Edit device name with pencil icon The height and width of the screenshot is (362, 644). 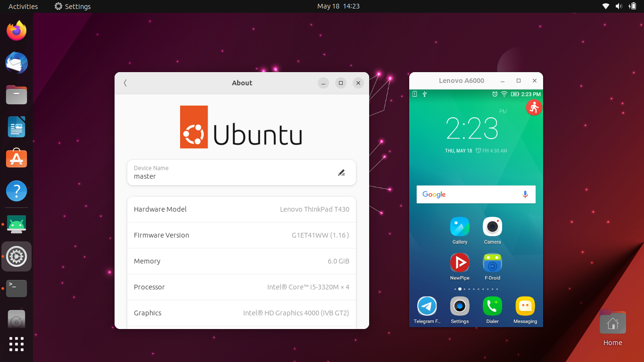click(x=341, y=173)
